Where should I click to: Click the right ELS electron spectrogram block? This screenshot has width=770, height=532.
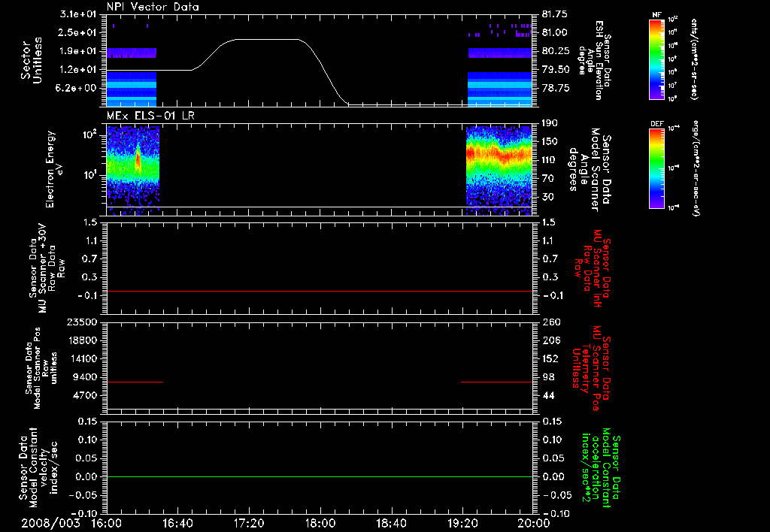click(x=499, y=171)
